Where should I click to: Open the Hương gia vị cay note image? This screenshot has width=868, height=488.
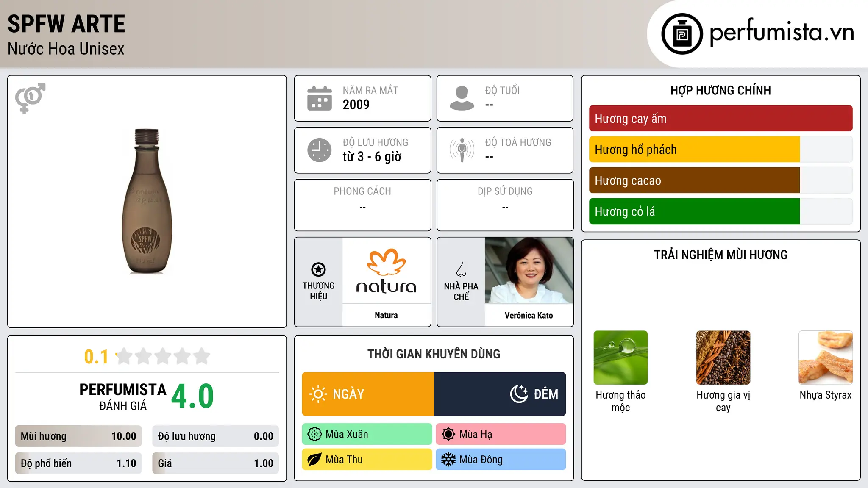[x=723, y=358]
